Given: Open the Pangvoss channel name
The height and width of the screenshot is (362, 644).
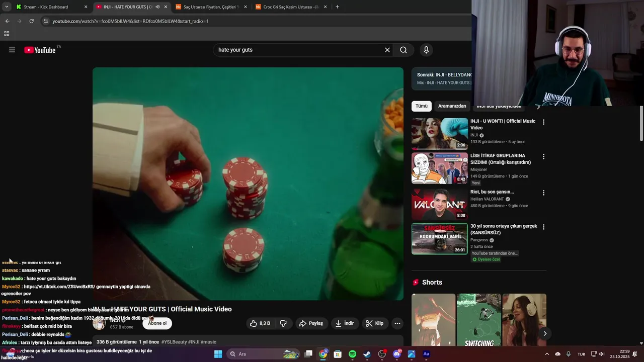Looking at the screenshot, I should [479, 240].
